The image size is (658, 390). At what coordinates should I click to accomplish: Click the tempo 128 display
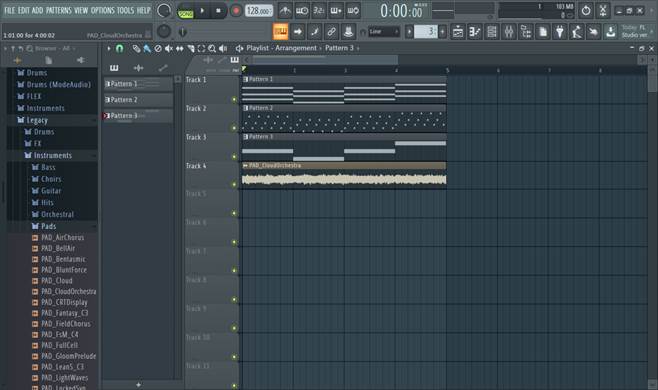tap(258, 11)
